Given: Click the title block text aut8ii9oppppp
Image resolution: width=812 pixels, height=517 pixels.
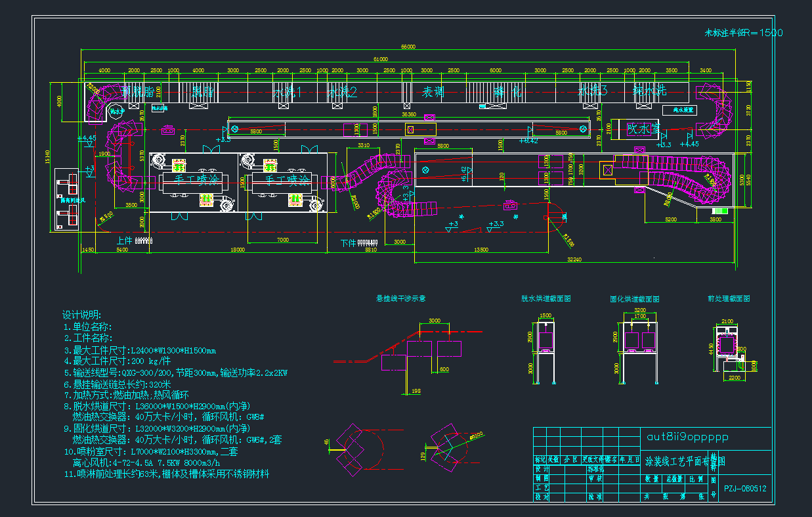Looking at the screenshot, I should pos(687,437).
